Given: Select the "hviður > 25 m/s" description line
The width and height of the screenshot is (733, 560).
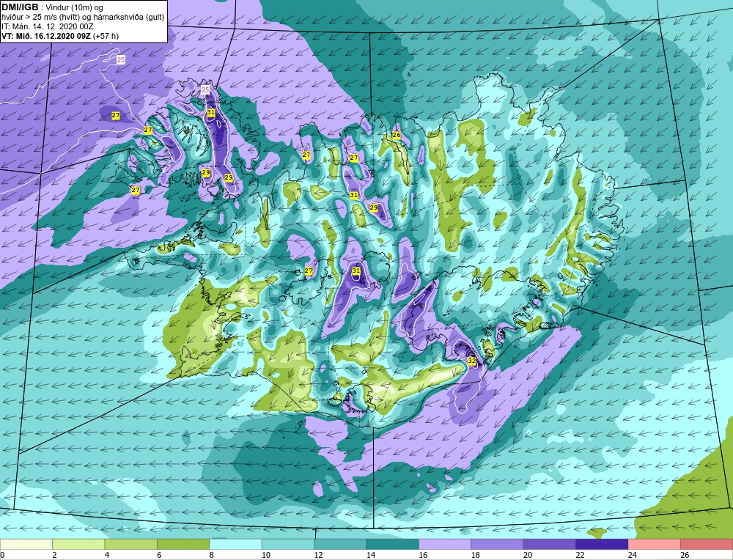Looking at the screenshot, I should [x=82, y=18].
